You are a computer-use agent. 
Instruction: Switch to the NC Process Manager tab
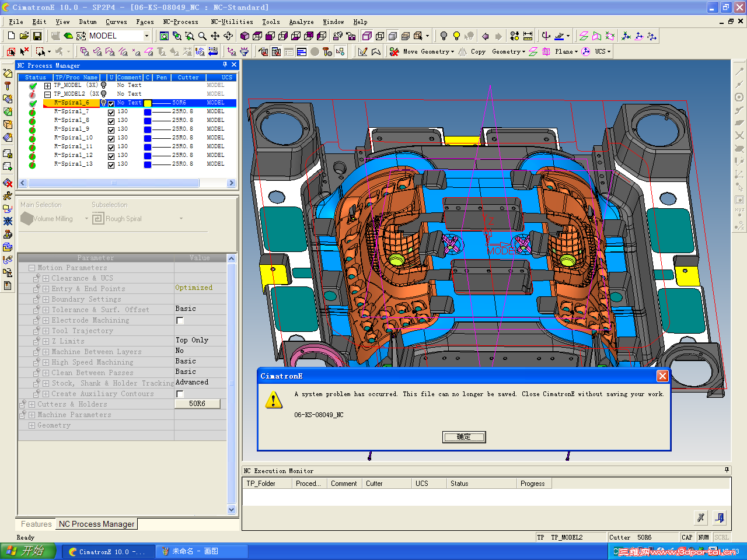pos(96,524)
